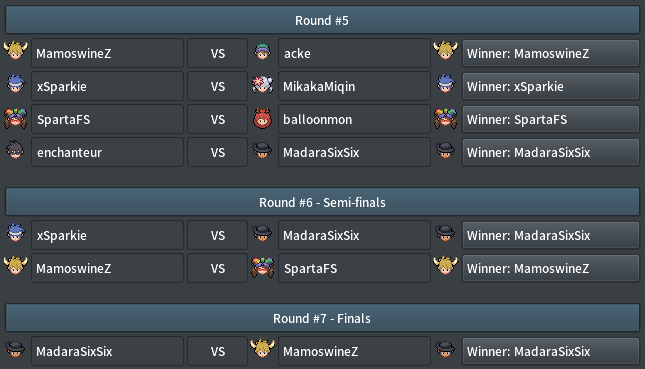Open the Finals 'Winner: MadaraSixSix' button
This screenshot has width=645, height=369.
coord(551,351)
